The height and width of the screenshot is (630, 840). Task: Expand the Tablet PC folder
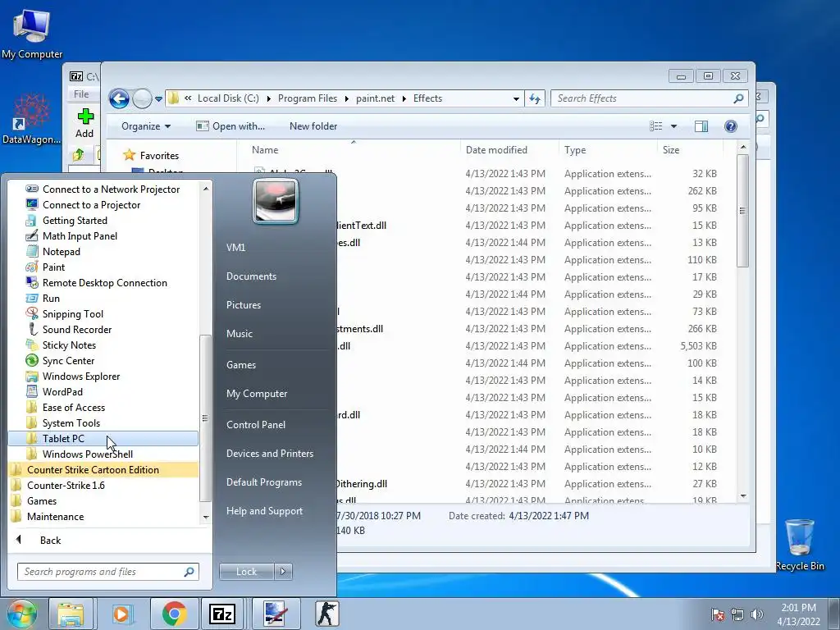tap(103, 438)
